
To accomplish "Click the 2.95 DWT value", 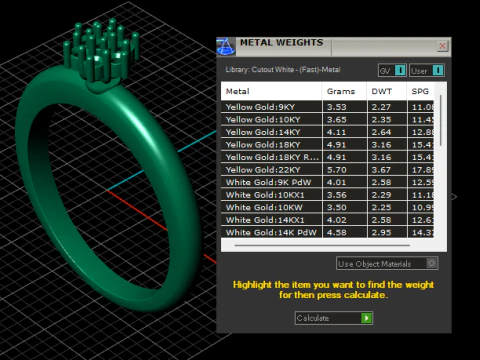I will (x=381, y=232).
